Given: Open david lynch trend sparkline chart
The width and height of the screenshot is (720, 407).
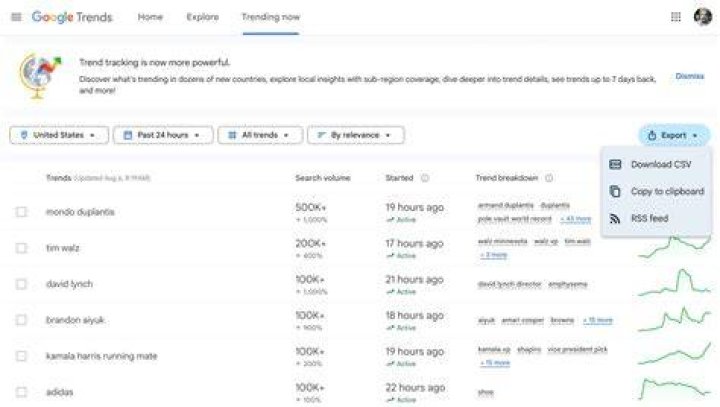Looking at the screenshot, I should [675, 283].
